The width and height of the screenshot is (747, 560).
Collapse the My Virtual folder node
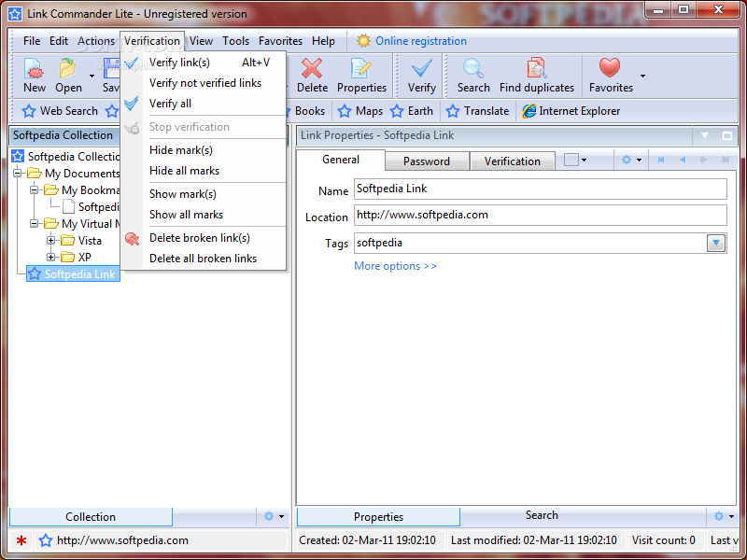(34, 223)
